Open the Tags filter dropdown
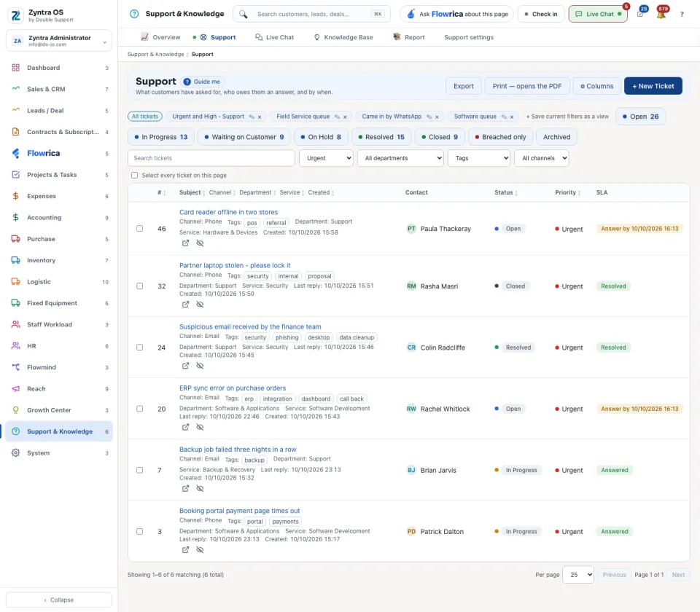Image resolution: width=700 pixels, height=612 pixels. click(x=479, y=158)
